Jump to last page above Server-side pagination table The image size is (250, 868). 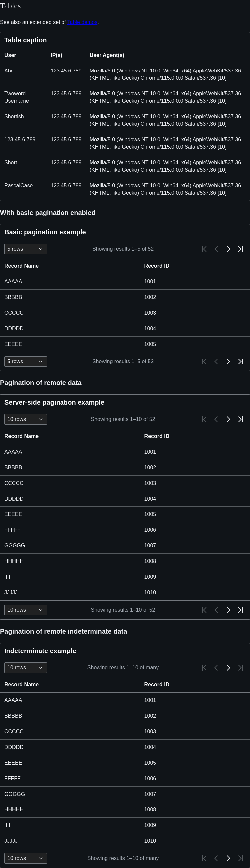point(241,419)
